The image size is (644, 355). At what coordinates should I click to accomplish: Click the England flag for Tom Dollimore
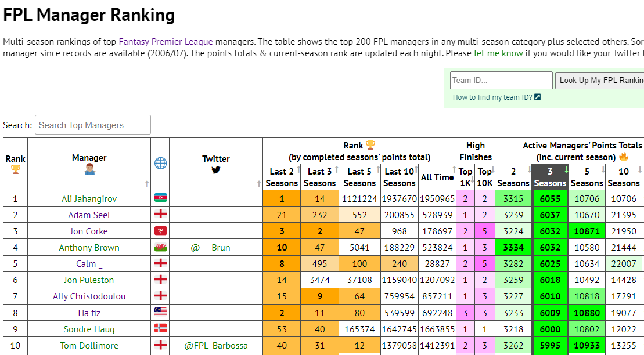(160, 346)
